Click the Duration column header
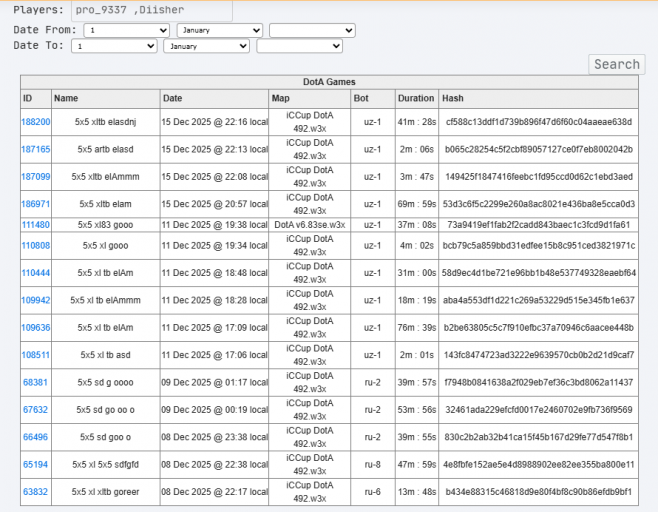Screen dimensions: 658x512 click(x=416, y=98)
